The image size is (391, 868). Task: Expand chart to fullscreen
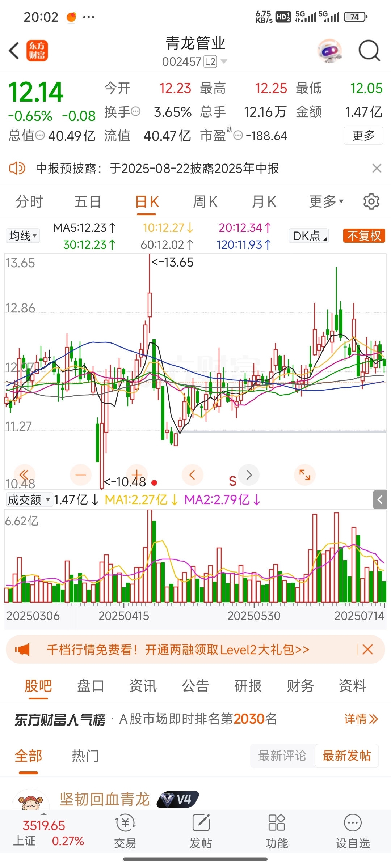tap(305, 475)
